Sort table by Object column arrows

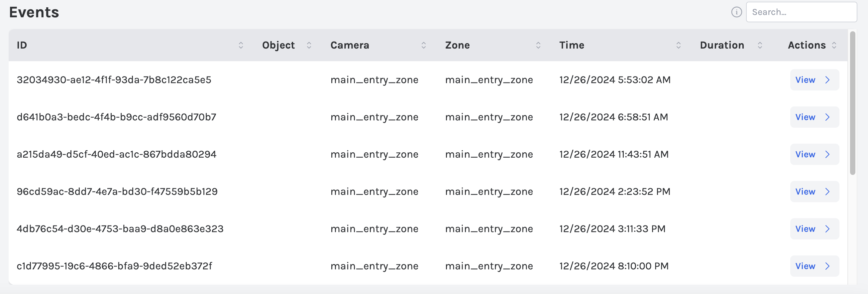[x=309, y=45]
